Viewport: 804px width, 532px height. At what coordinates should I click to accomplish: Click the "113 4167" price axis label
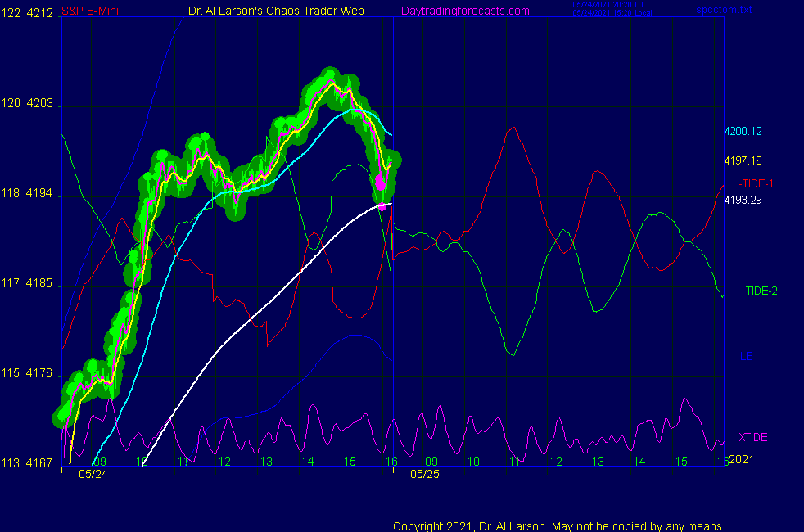coord(27,463)
